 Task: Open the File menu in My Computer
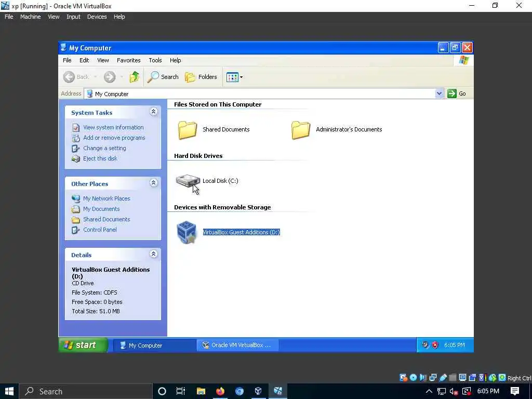(67, 60)
